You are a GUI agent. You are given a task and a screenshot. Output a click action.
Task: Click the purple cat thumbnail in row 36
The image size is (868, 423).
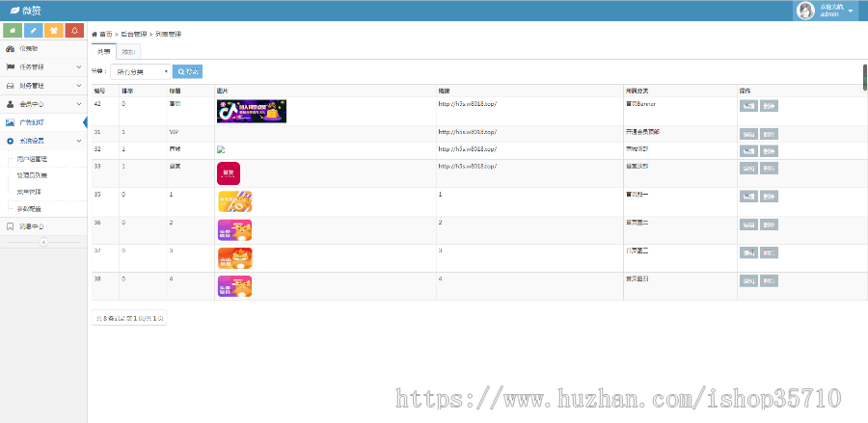[234, 230]
